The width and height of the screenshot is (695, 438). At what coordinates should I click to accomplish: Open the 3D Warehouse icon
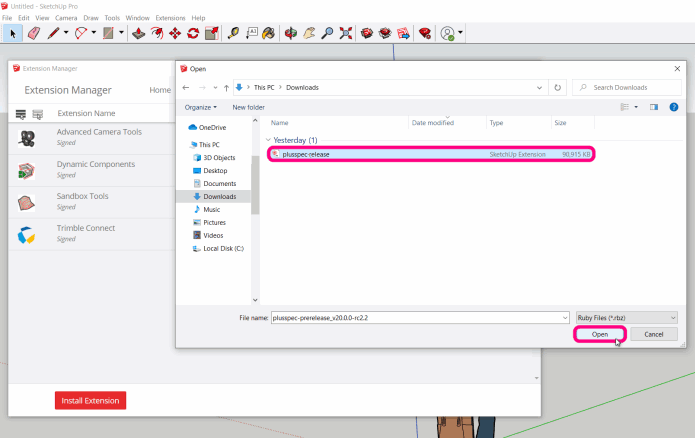(367, 33)
